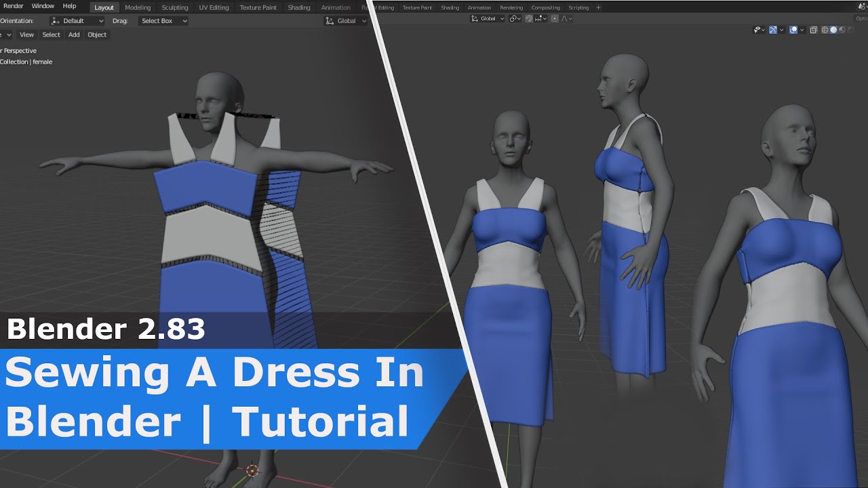The width and height of the screenshot is (868, 488).
Task: Open the Help menu
Action: click(69, 6)
